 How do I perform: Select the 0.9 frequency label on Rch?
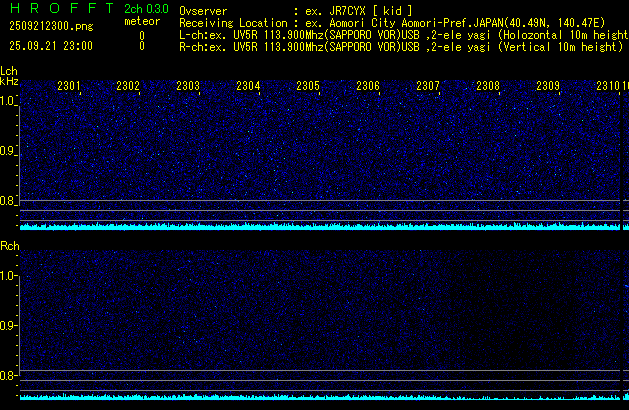[x=8, y=326]
